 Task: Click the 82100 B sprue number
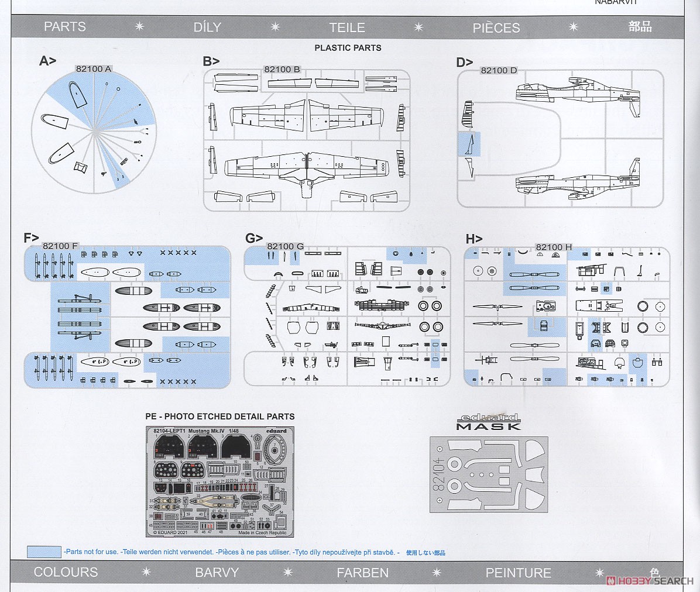[x=282, y=69]
